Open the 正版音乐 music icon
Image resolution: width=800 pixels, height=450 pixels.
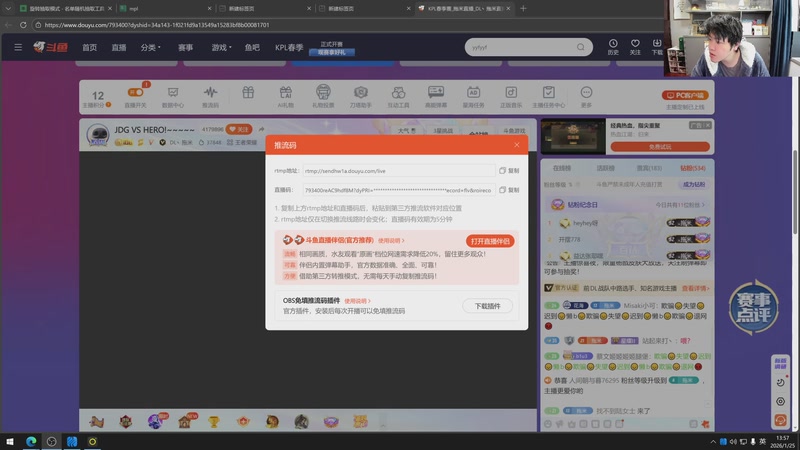(x=511, y=96)
